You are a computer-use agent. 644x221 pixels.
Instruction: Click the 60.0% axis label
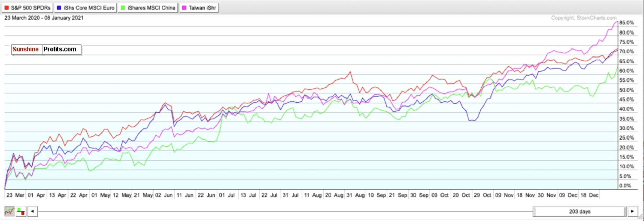coord(626,71)
